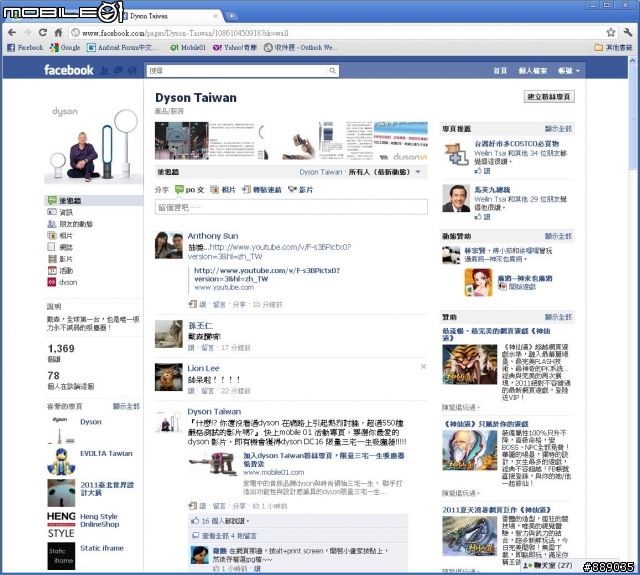Open the Dyson Taiwan post author link
The height and width of the screenshot is (575, 640).
click(x=214, y=411)
